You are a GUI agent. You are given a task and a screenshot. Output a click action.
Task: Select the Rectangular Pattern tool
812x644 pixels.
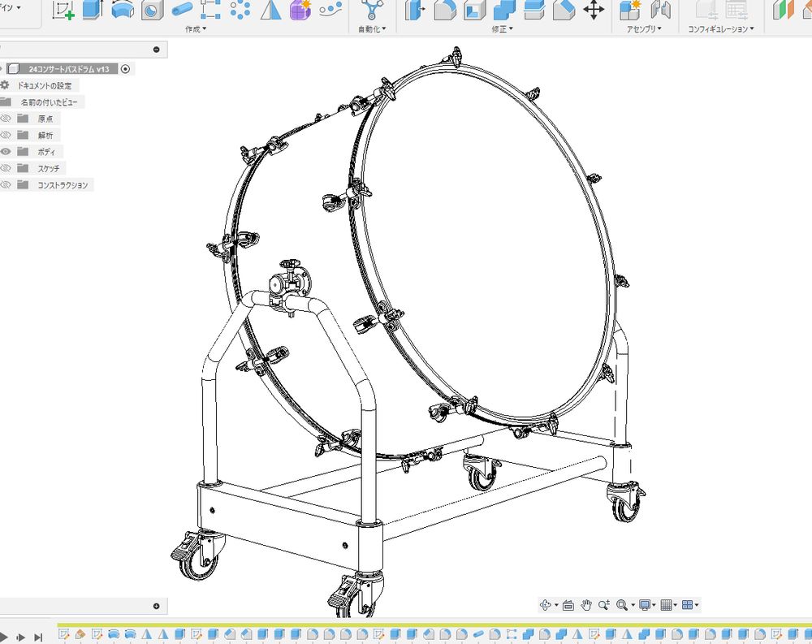coord(211,9)
